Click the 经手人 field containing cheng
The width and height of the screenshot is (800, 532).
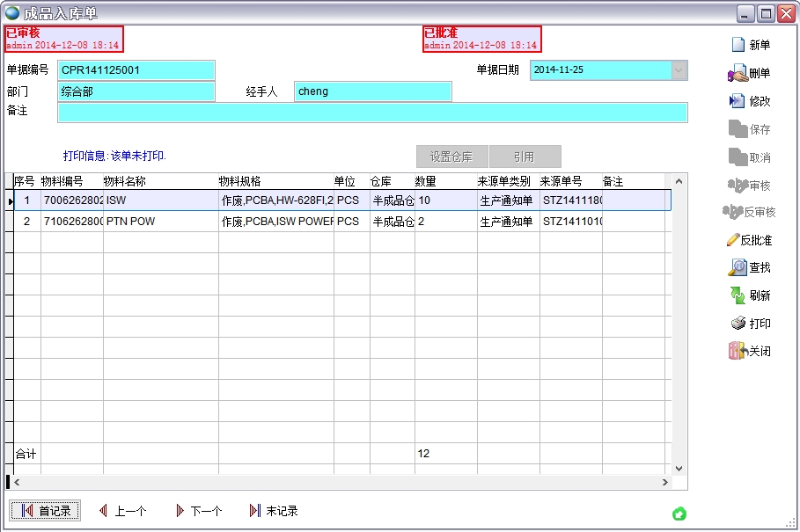pyautogui.click(x=372, y=91)
